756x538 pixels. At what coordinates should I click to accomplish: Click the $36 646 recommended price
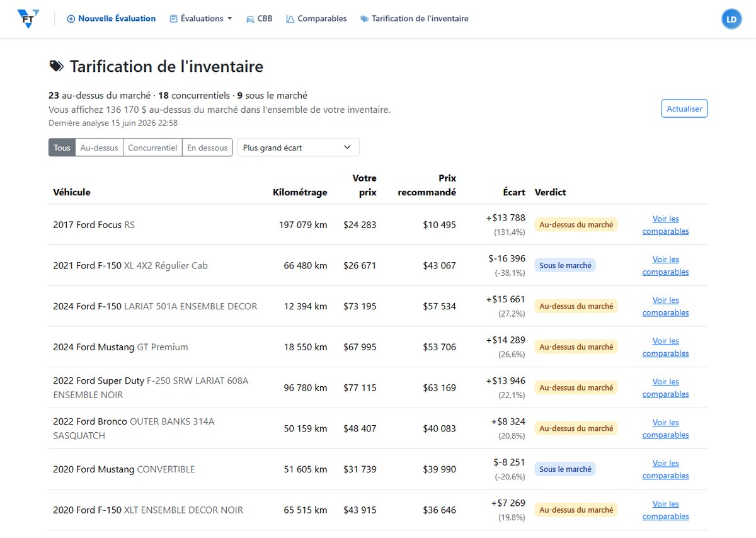click(x=439, y=510)
